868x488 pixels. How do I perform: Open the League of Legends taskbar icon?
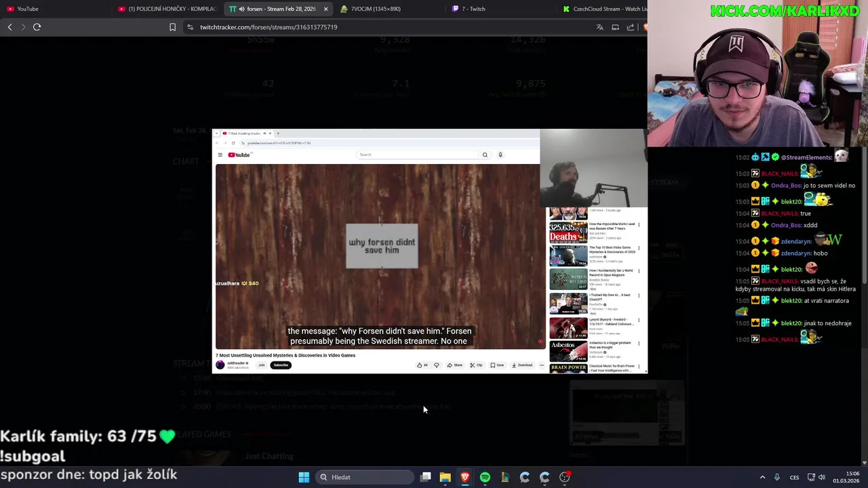click(505, 477)
